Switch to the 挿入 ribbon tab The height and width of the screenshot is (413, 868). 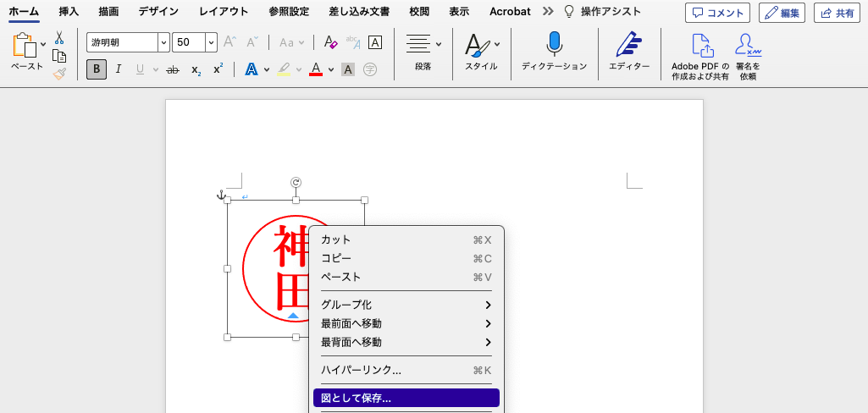coord(69,12)
